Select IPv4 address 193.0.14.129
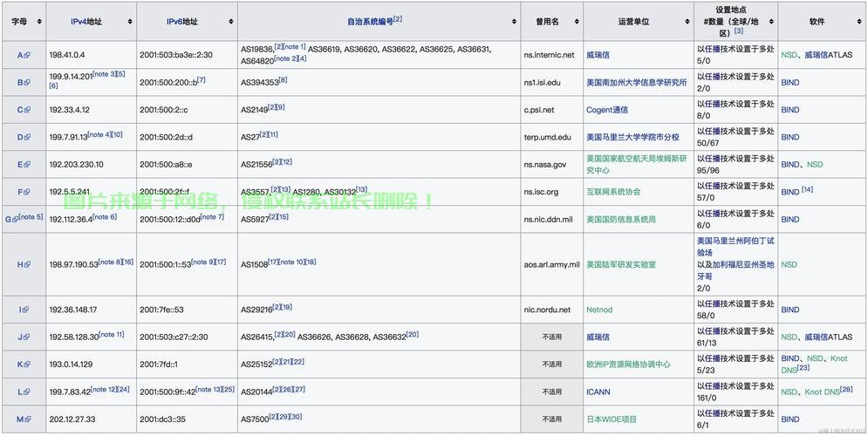This screenshot has height=436, width=868. pyautogui.click(x=71, y=364)
